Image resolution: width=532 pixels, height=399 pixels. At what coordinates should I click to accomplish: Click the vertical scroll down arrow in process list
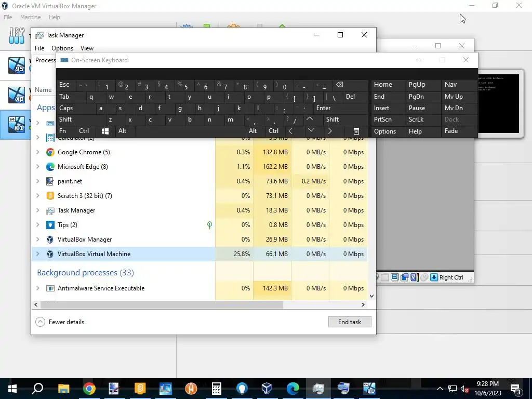coord(371,296)
